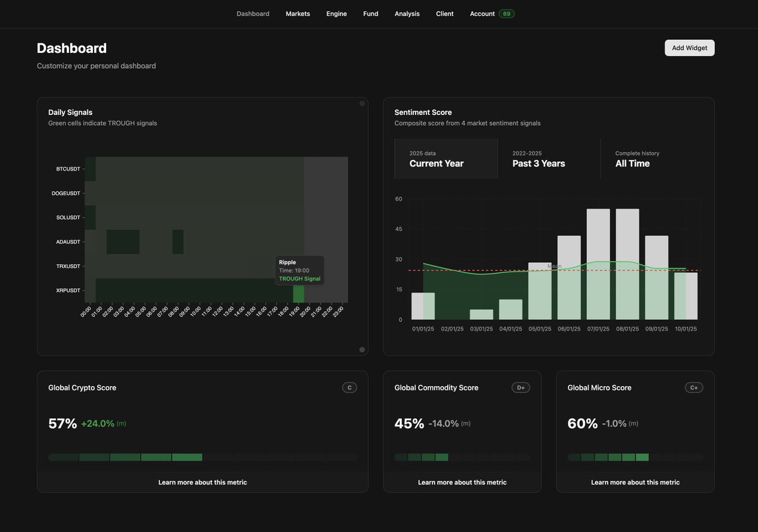The image size is (758, 532).
Task: Open the Markets page
Action: click(x=298, y=13)
